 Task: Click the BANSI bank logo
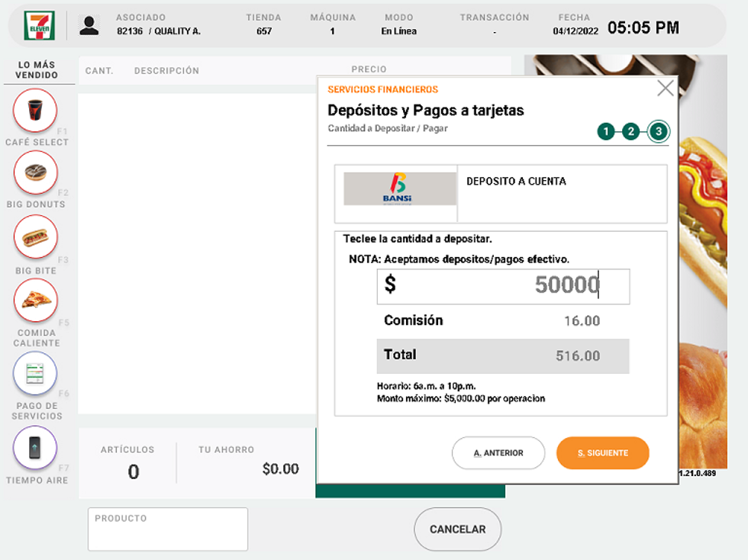(x=399, y=189)
